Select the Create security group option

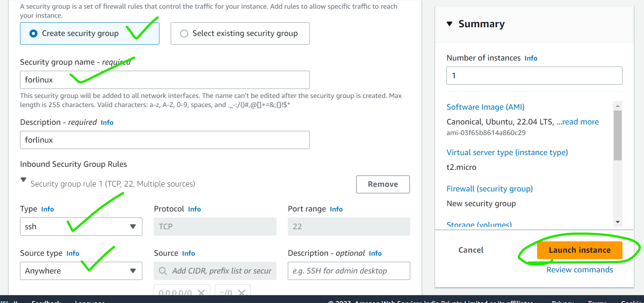90,33
